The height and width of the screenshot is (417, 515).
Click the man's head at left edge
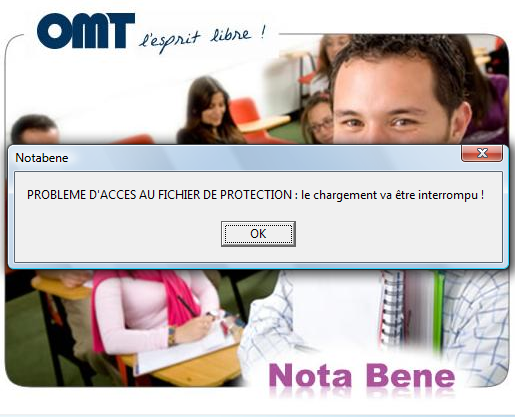click(x=35, y=130)
